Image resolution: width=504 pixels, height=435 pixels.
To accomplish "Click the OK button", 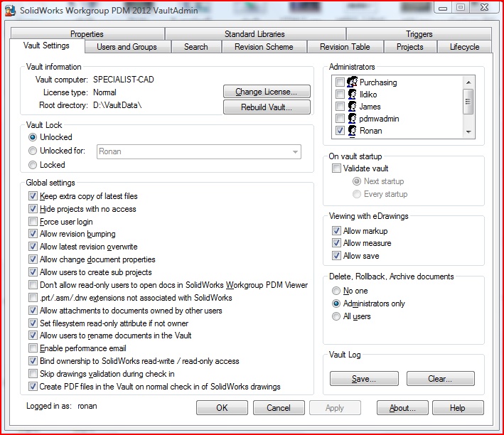I will click(222, 408).
